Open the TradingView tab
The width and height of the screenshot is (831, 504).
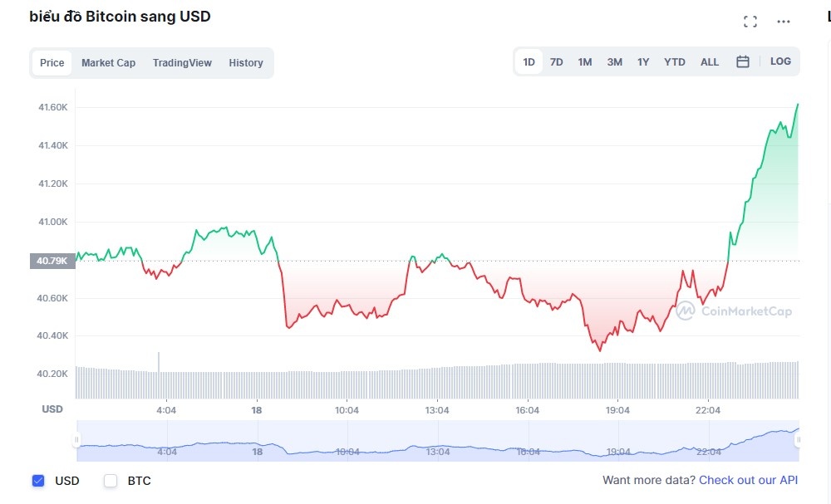182,62
